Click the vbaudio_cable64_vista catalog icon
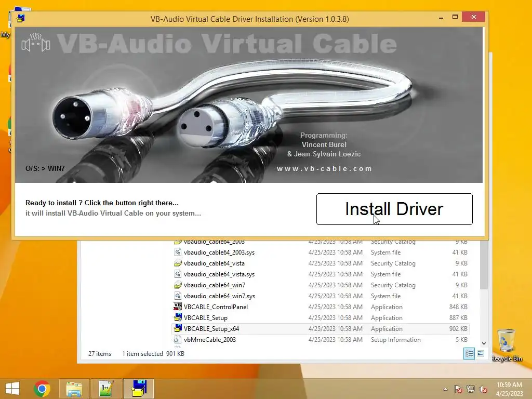Screen dimensions: 532x399 (178, 263)
